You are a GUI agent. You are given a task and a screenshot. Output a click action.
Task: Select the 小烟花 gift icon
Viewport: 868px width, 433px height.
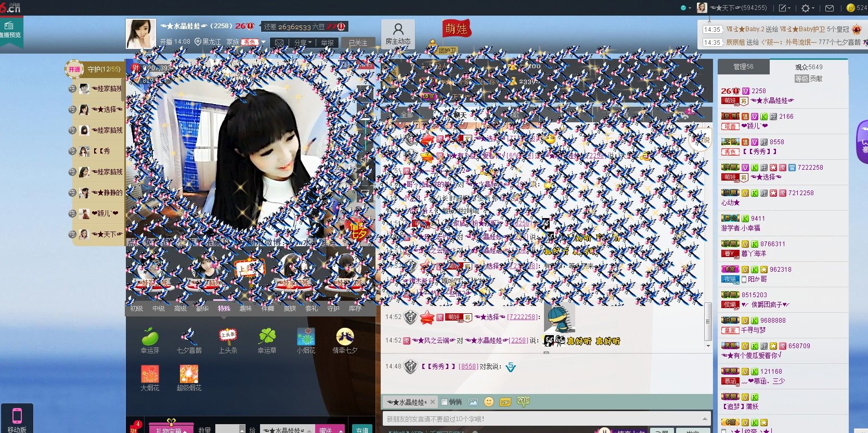pos(306,336)
